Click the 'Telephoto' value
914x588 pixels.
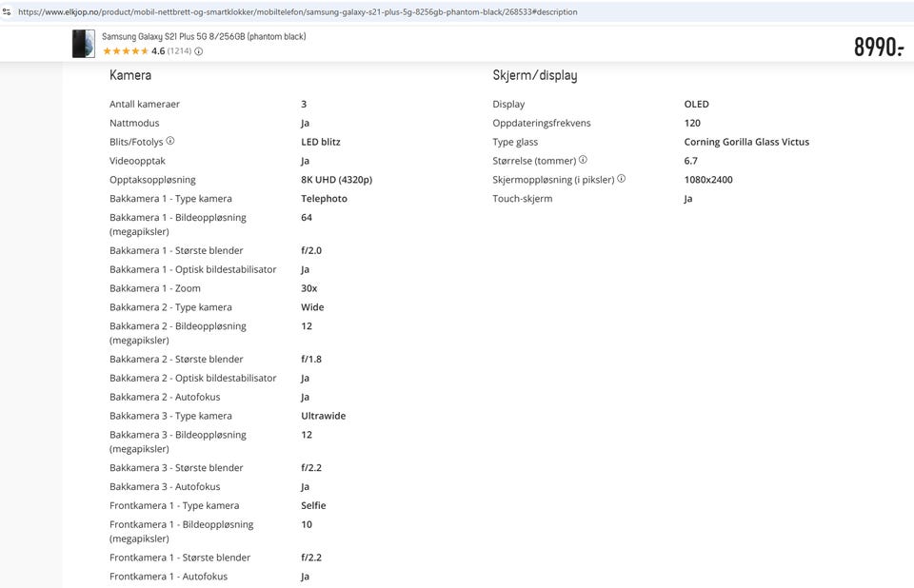pos(324,199)
